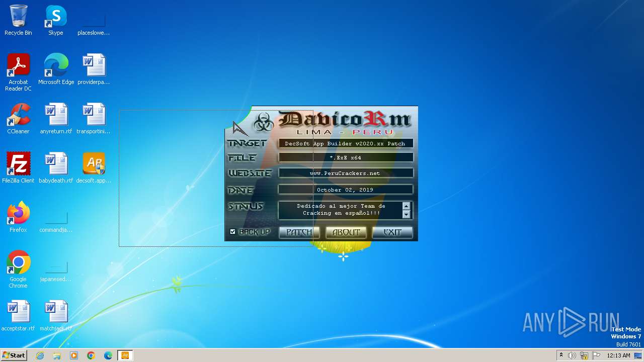The image size is (644, 362).
Task: Click the Action Center flag icon
Action: coord(596,355)
